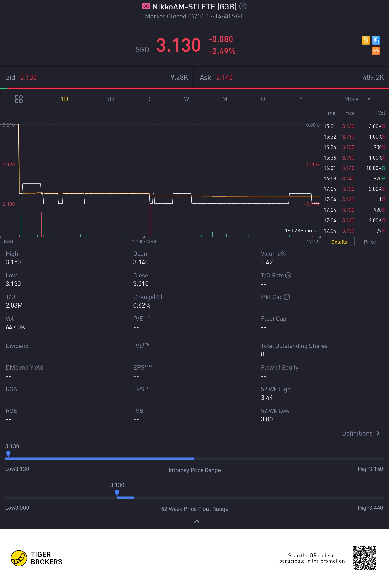Click the blue lightning bolt icon
Image resolution: width=389 pixels, height=588 pixels.
point(376,40)
